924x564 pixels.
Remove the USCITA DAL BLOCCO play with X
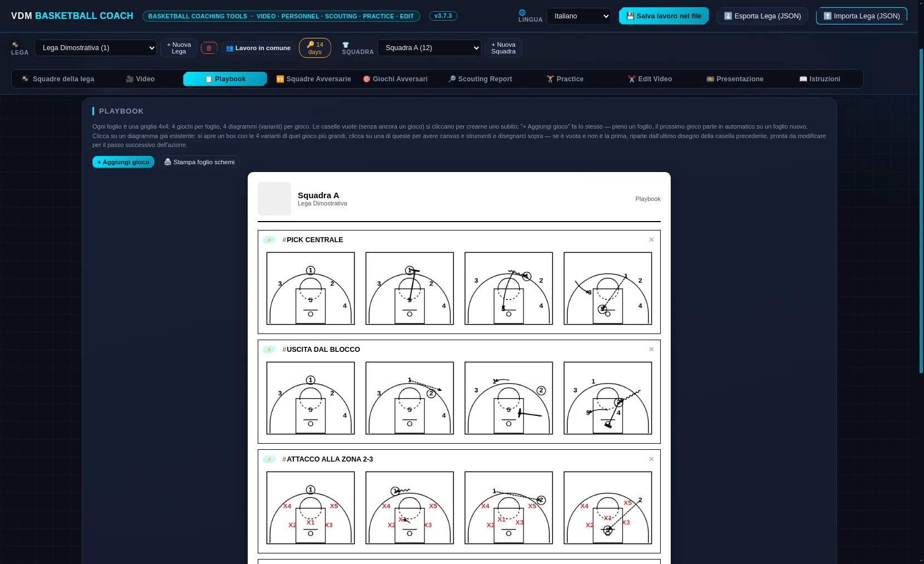pyautogui.click(x=651, y=350)
